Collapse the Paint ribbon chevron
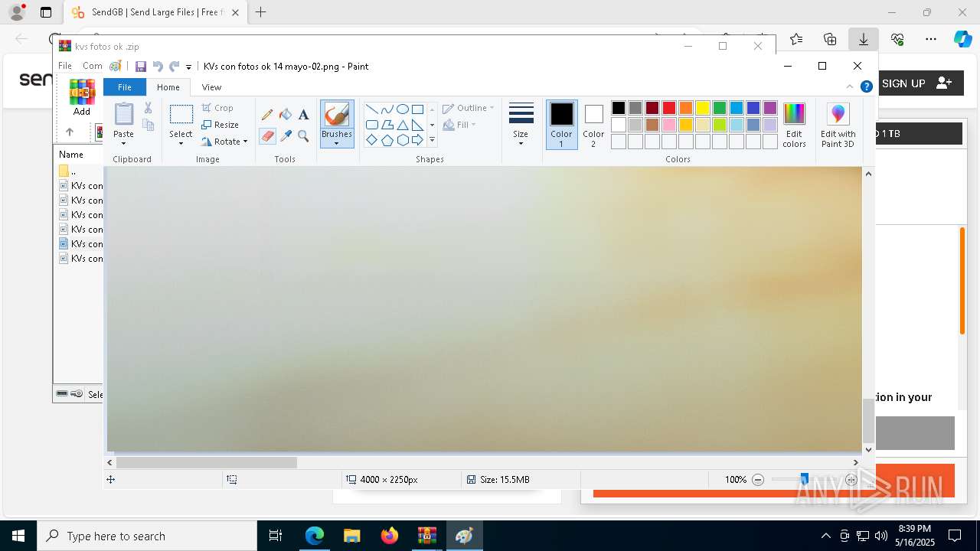 click(x=849, y=86)
